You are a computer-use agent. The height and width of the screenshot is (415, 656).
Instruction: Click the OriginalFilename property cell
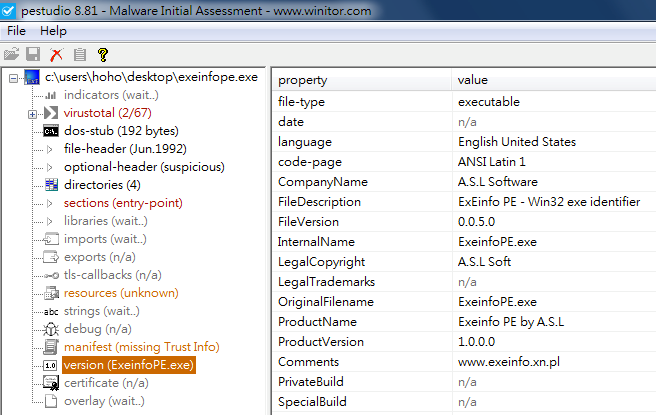pos(325,302)
